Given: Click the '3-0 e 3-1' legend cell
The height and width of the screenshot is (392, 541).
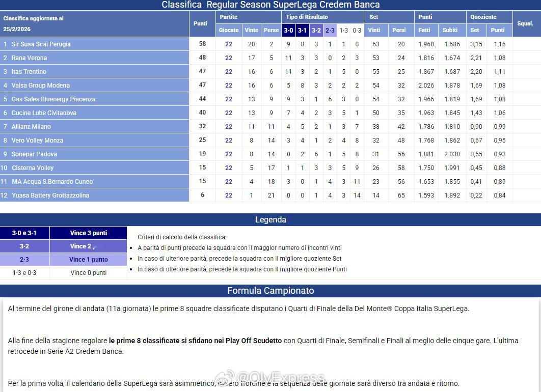Looking at the screenshot, I should [x=24, y=233].
